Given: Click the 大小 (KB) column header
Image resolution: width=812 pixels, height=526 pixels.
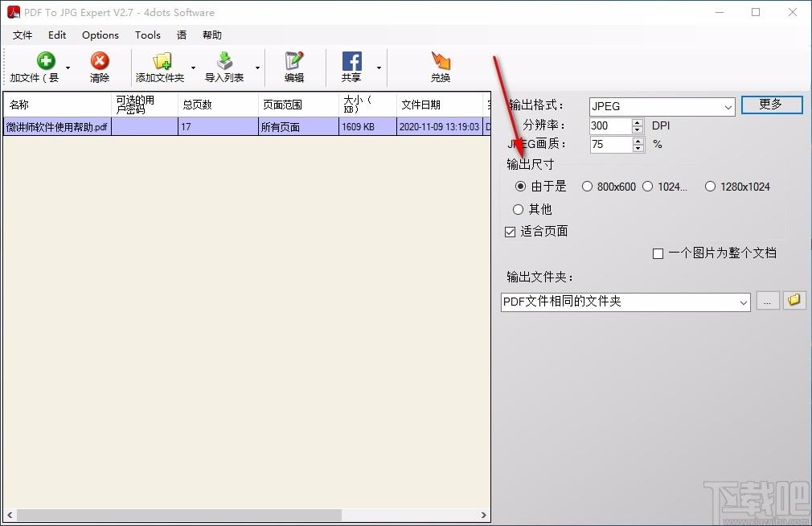Looking at the screenshot, I should pyautogui.click(x=367, y=105).
